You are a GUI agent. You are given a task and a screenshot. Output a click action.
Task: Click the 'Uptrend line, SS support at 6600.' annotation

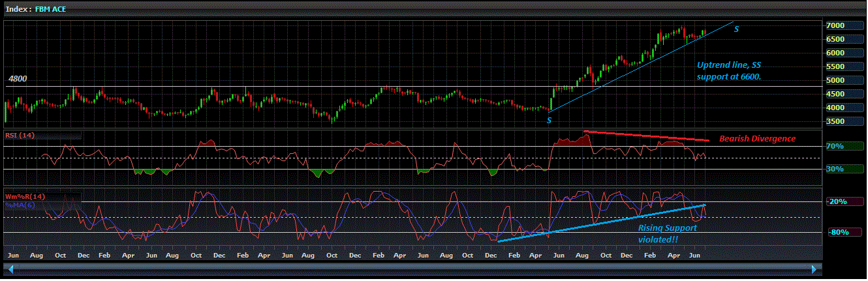(729, 71)
